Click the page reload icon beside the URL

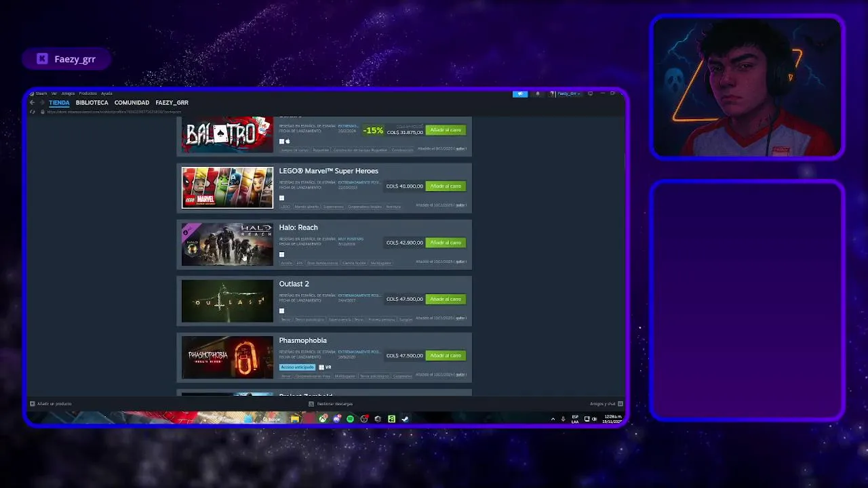[x=34, y=112]
